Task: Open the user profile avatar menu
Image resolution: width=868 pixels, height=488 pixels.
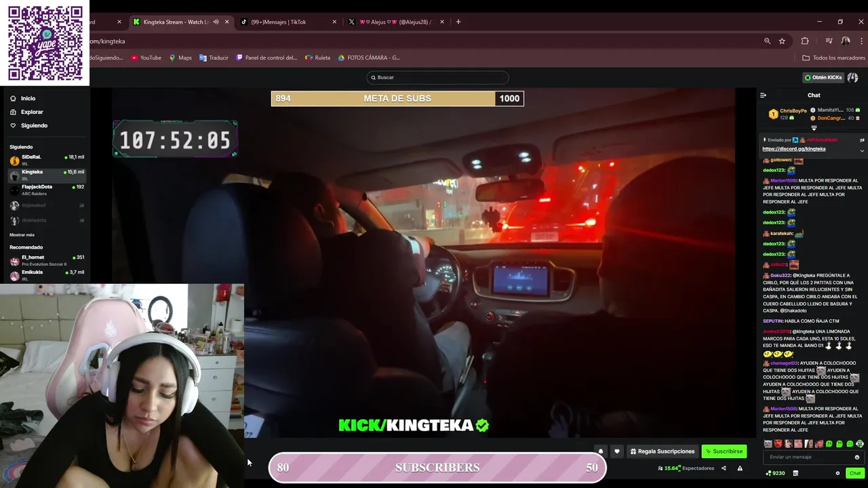Action: coord(852,77)
